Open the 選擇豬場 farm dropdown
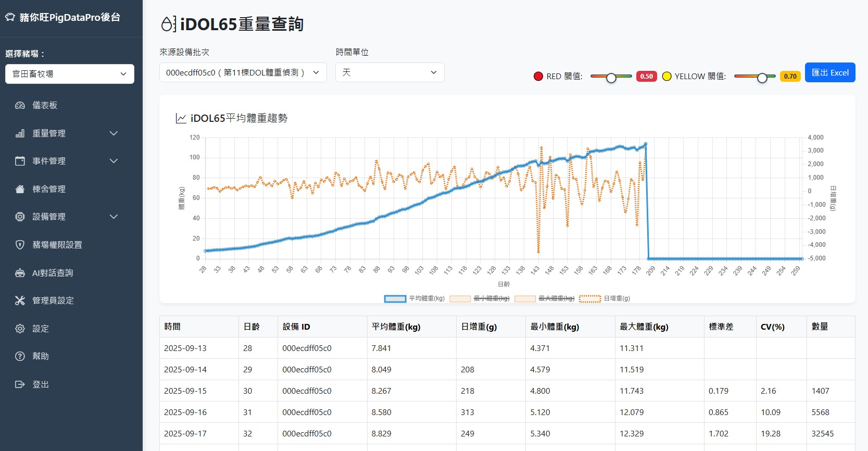 click(x=70, y=74)
